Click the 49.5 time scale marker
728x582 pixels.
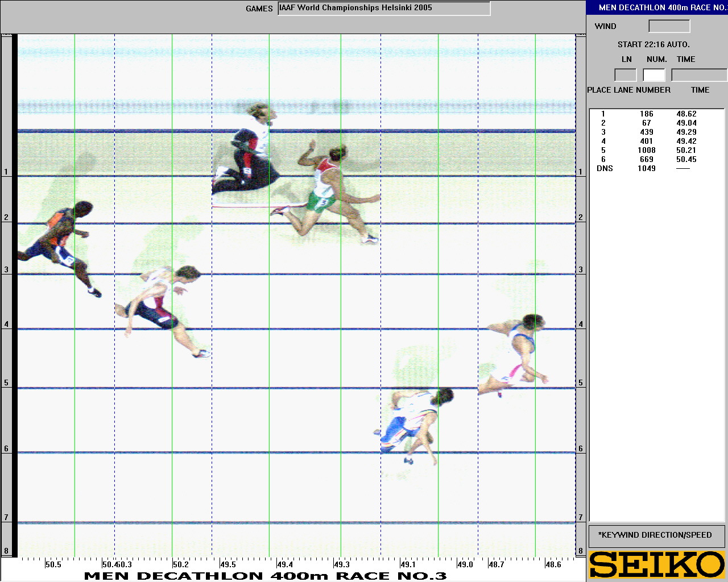[228, 564]
